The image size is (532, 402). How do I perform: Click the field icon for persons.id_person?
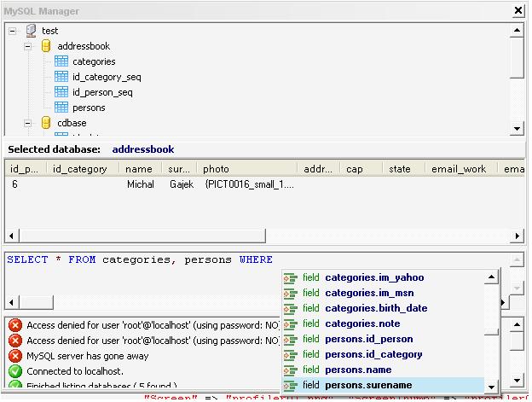point(291,339)
